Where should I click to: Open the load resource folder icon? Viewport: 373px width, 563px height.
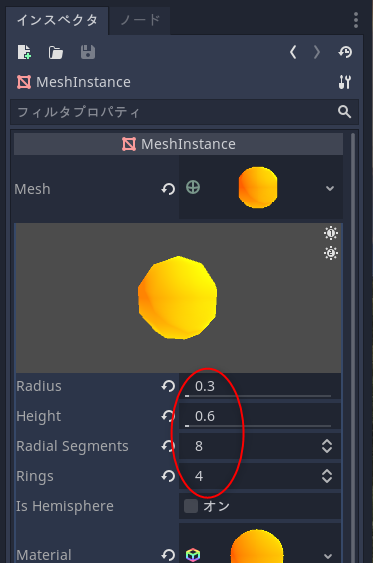pyautogui.click(x=56, y=53)
